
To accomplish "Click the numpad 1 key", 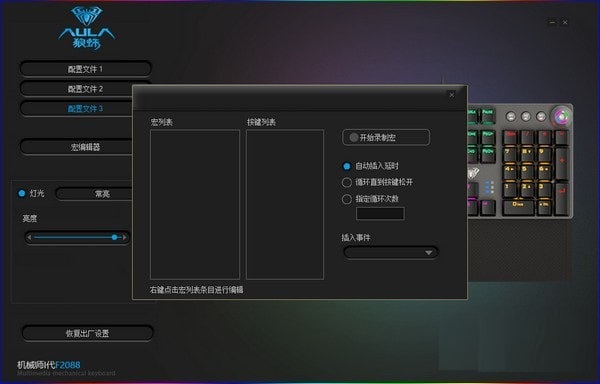I will [510, 190].
